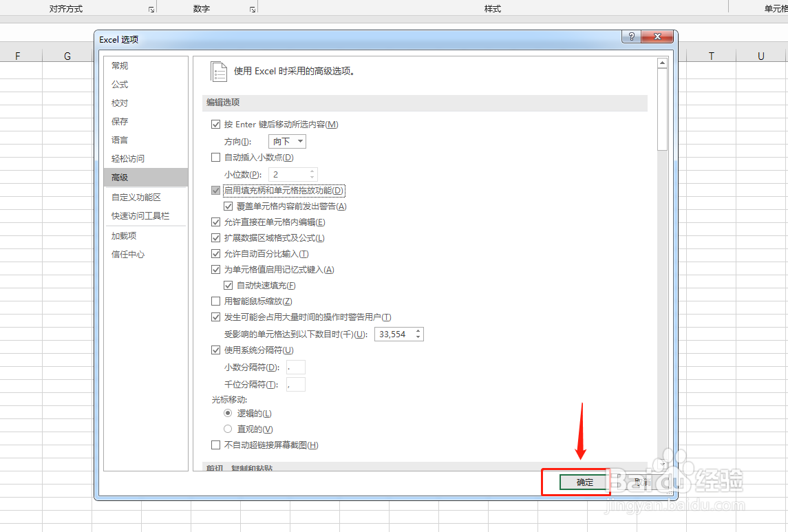Viewport: 788px width, 532px height.
Task: Enable 用智能鼠标缩放 checkbox
Action: (x=215, y=301)
